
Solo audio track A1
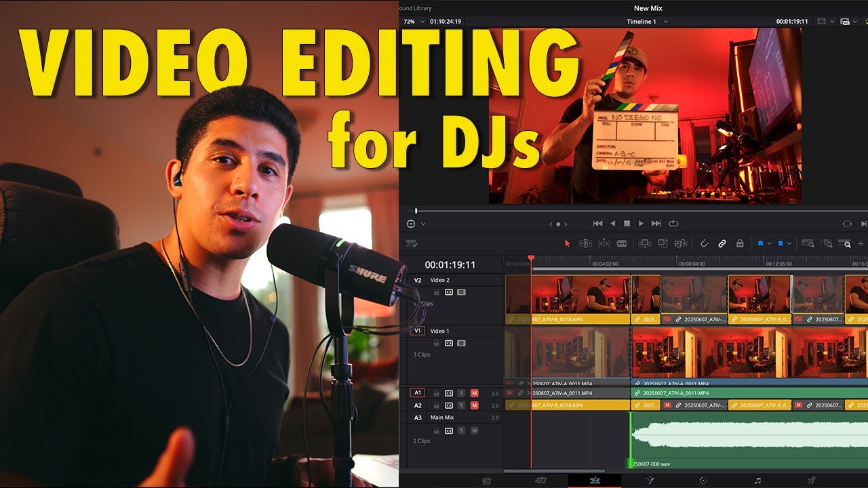(x=461, y=393)
